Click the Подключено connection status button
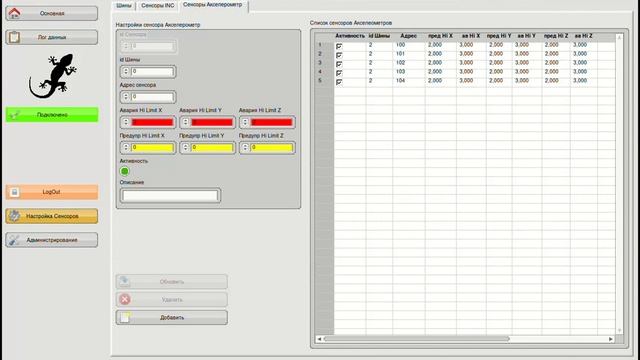The width and height of the screenshot is (640, 360). click(x=52, y=115)
